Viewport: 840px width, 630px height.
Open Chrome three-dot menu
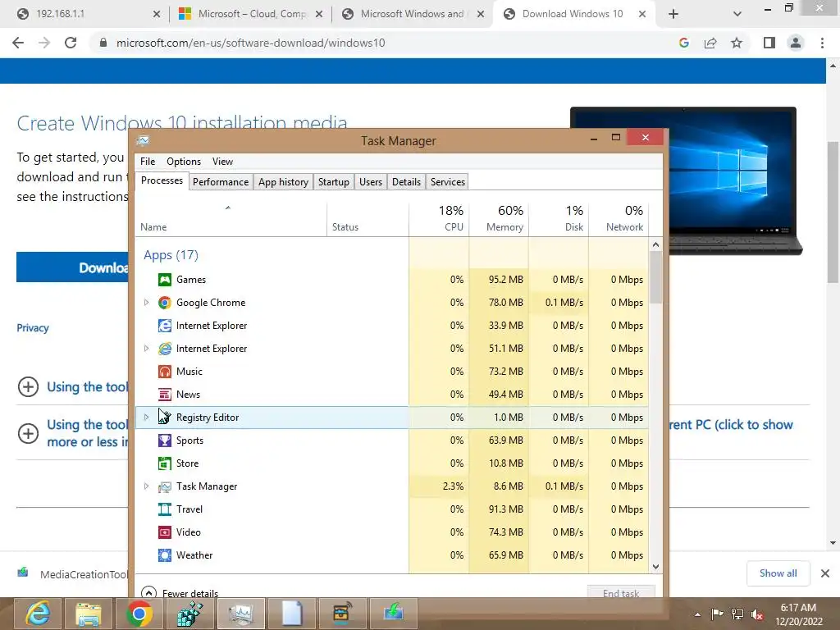coord(822,43)
